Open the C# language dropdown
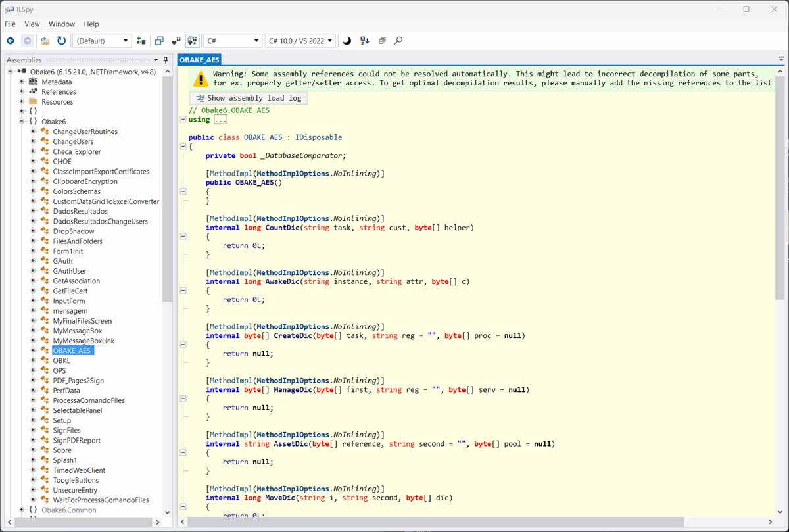 coord(233,41)
